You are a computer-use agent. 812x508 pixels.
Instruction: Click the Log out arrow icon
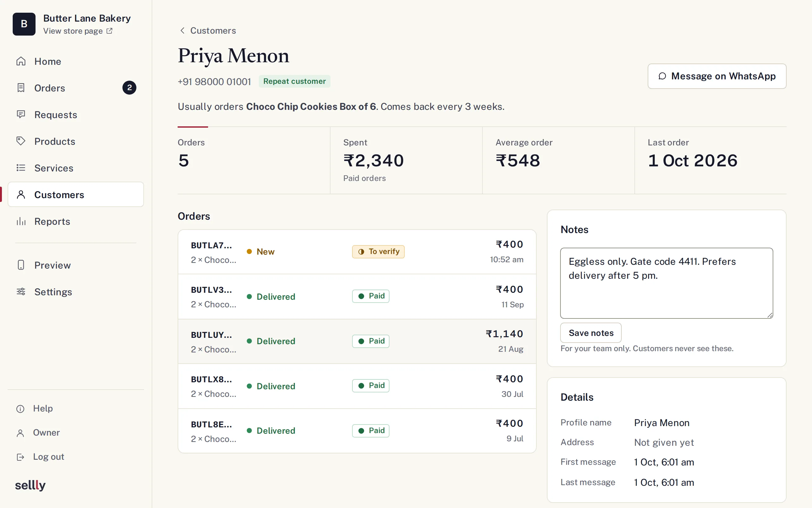coord(21,457)
